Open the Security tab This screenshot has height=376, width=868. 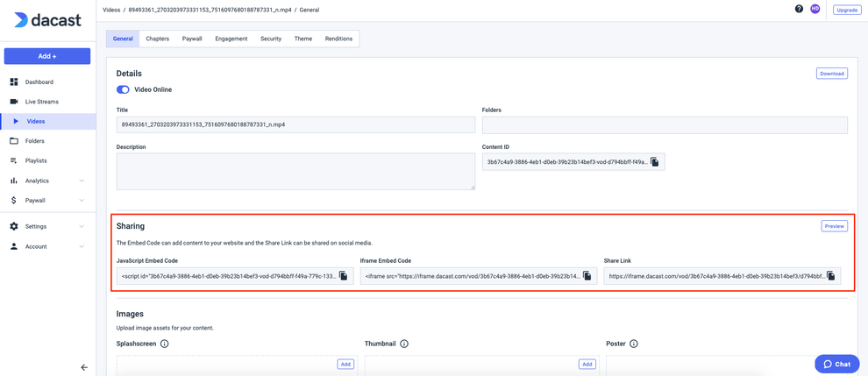tap(271, 39)
